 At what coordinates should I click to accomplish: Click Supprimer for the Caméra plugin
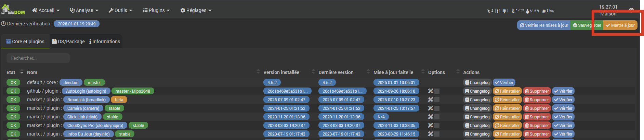[x=537, y=108]
